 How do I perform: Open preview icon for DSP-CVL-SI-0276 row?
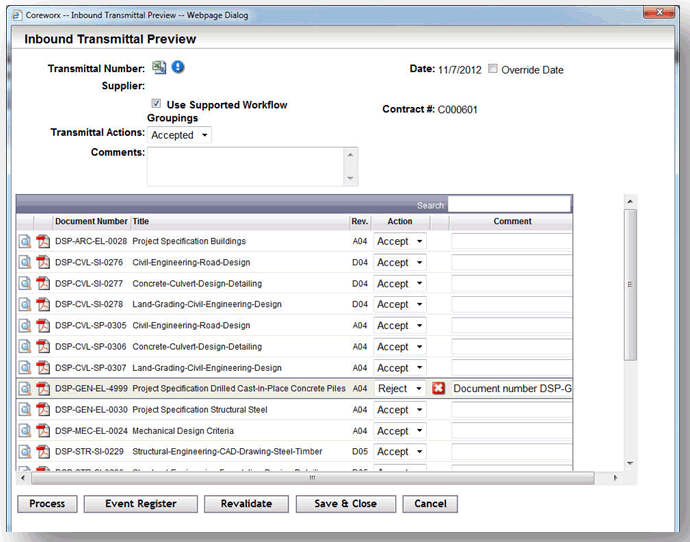25,262
